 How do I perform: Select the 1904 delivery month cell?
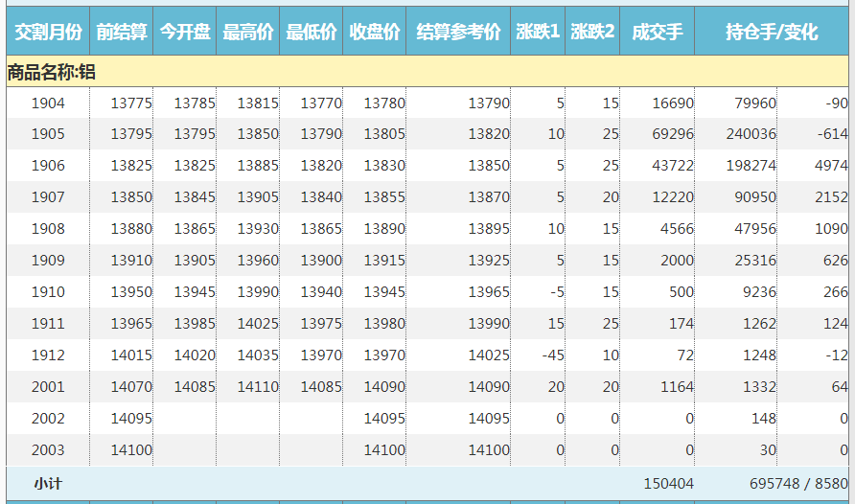point(48,103)
